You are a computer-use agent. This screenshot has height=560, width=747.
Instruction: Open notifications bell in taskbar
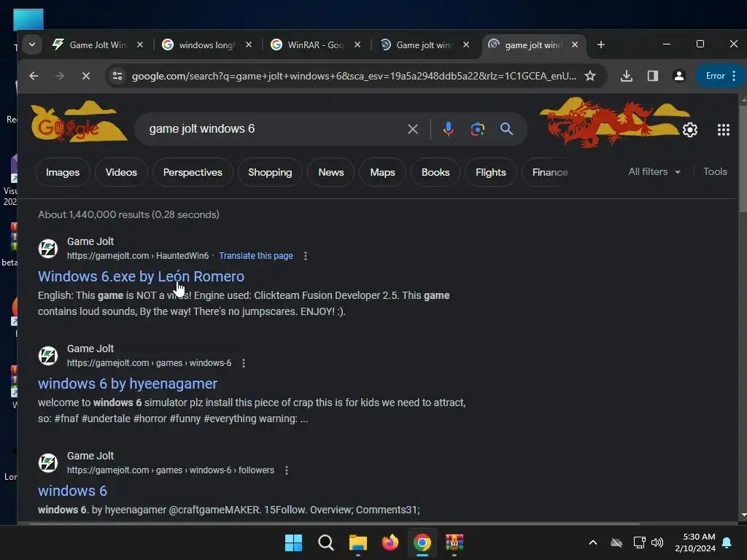(x=727, y=542)
